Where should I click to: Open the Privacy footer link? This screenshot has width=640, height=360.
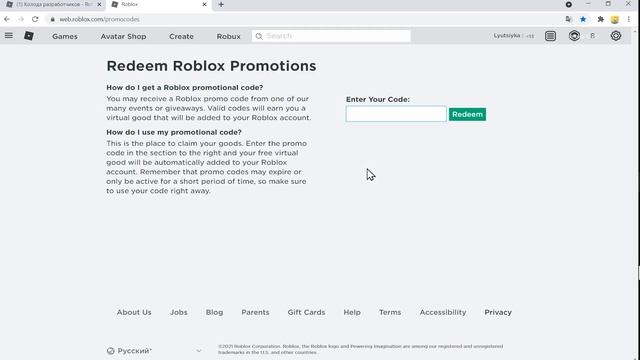coord(498,312)
